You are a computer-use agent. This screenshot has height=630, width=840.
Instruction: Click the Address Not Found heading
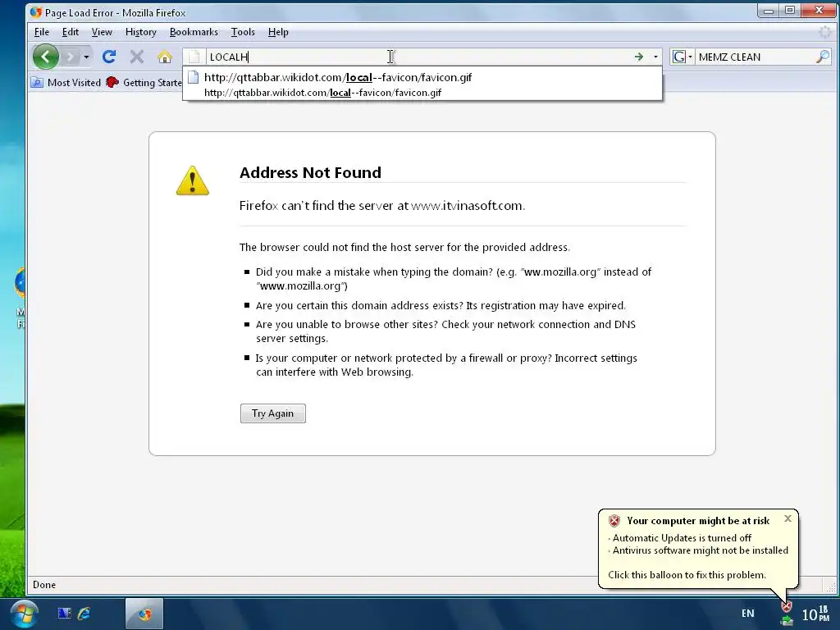pos(310,172)
